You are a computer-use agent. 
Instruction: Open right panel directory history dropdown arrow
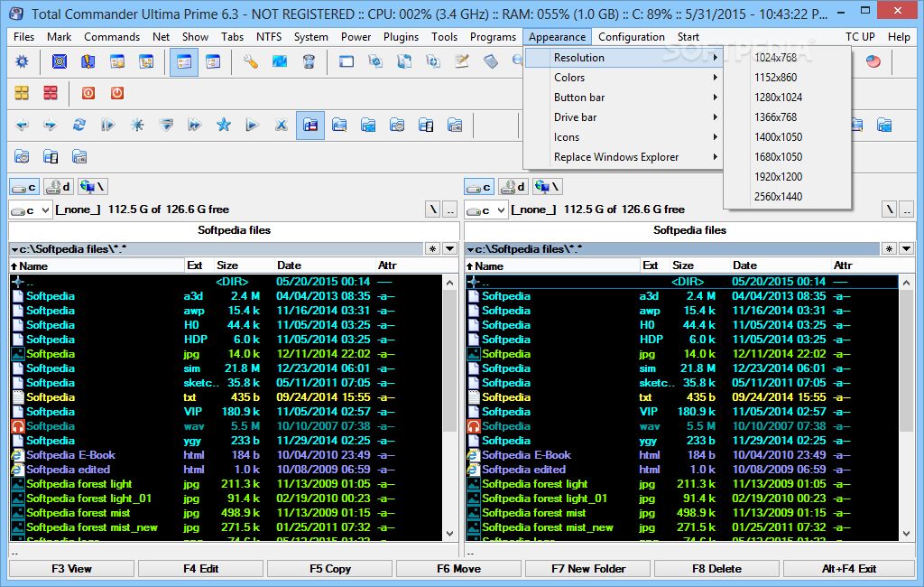[906, 249]
